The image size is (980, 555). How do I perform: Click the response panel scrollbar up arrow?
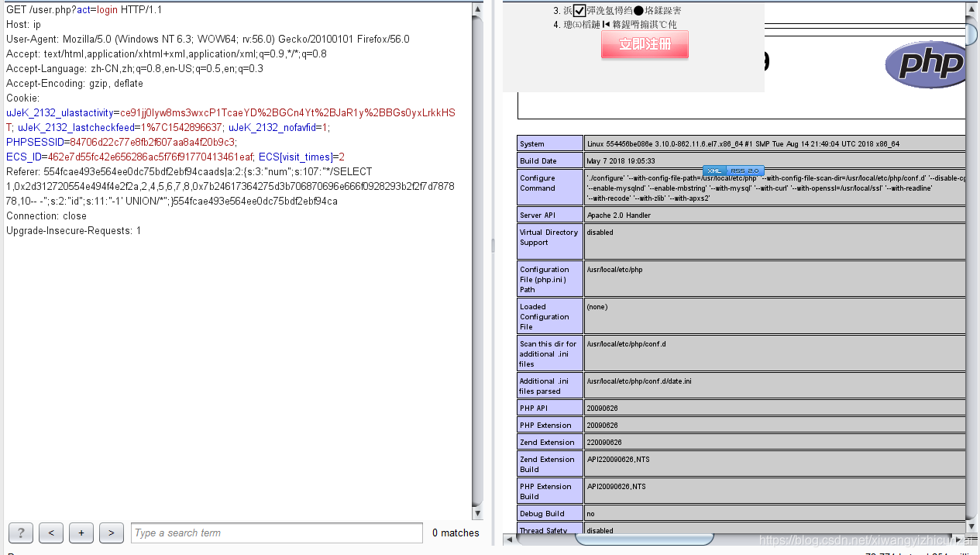pyautogui.click(x=972, y=9)
